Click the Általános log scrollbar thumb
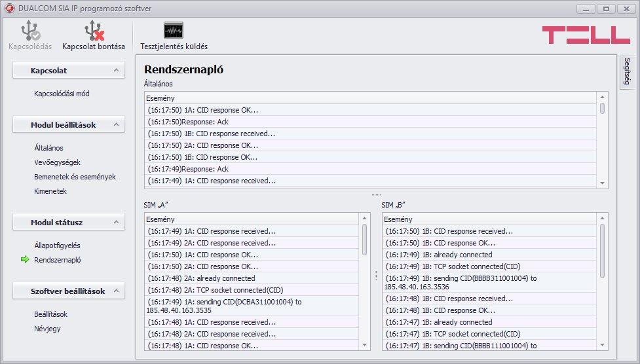Viewport: 640px width, 364px height. pos(602,109)
